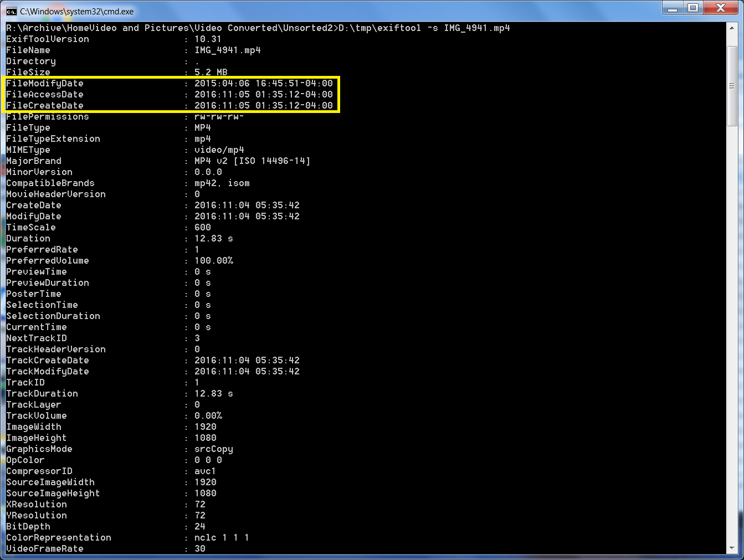The width and height of the screenshot is (744, 560).
Task: Click the XResolution label
Action: click(37, 505)
